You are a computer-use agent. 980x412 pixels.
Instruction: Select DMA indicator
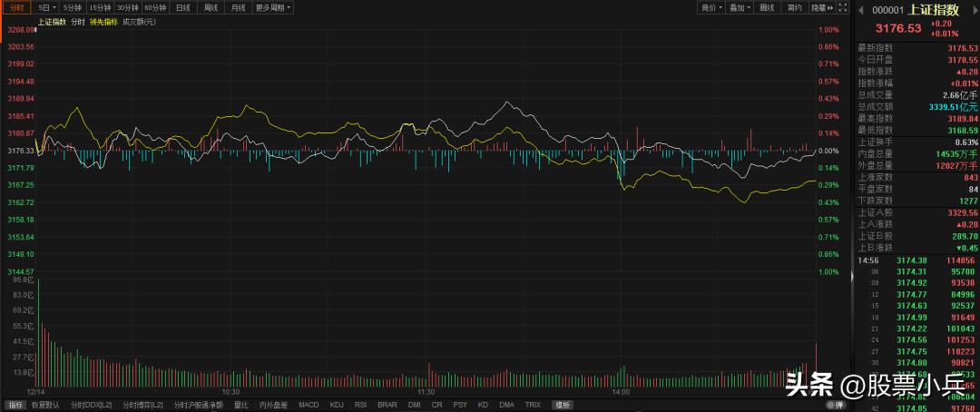coord(507,405)
